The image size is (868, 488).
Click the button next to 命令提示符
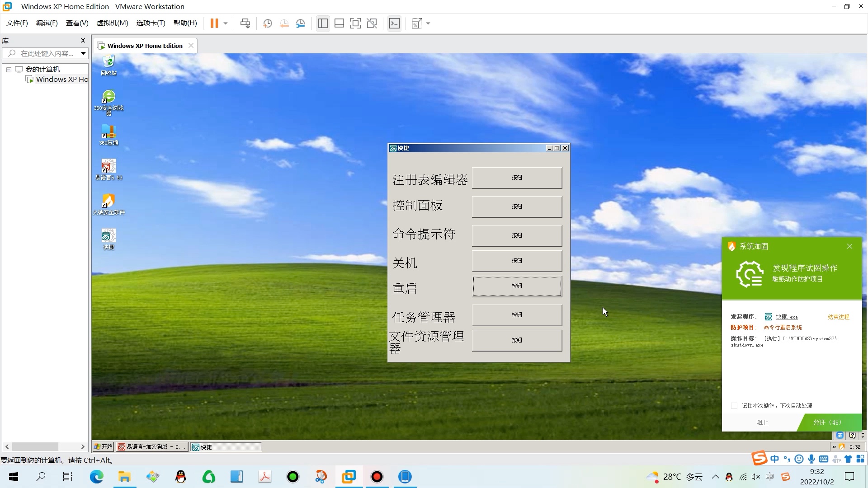517,235
